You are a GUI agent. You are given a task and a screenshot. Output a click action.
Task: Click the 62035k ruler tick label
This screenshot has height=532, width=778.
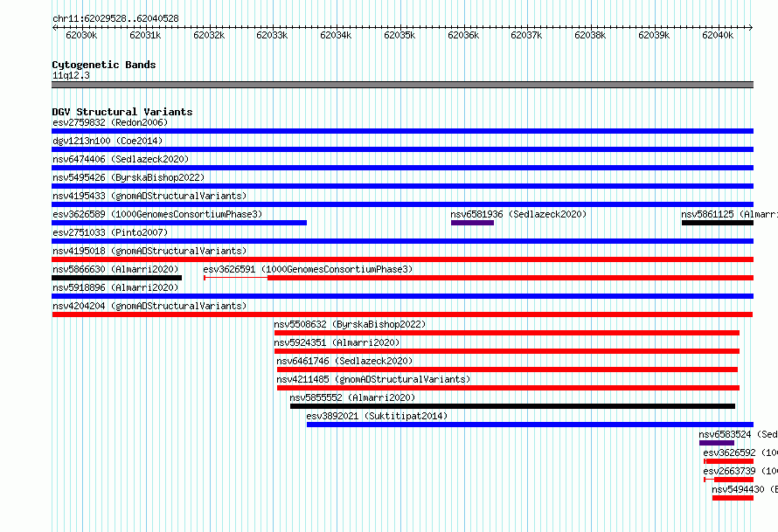[399, 35]
